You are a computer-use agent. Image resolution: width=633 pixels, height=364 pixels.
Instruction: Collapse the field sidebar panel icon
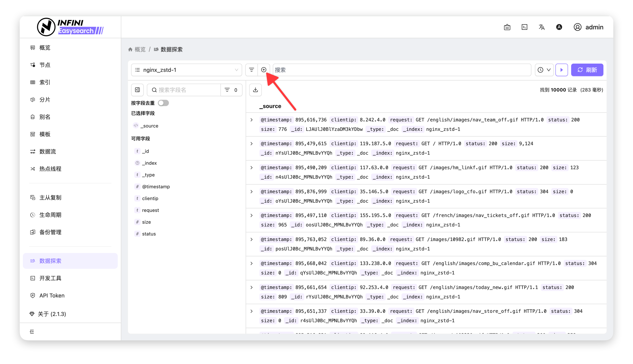[137, 90]
